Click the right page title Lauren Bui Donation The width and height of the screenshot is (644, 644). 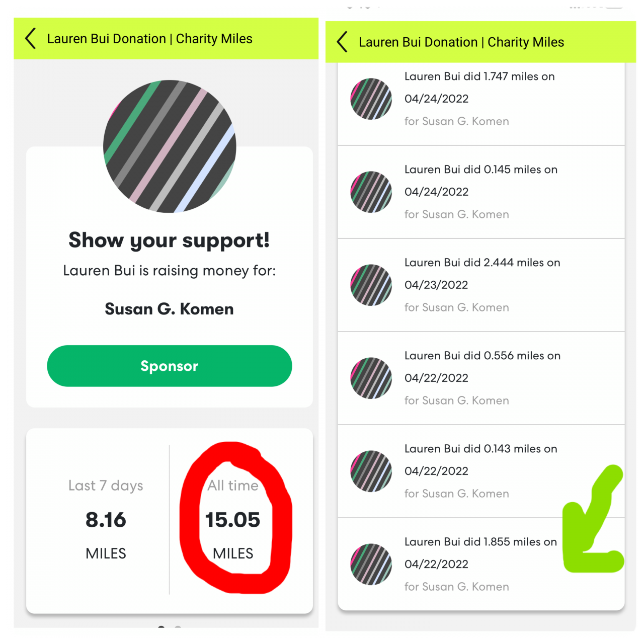pyautogui.click(x=418, y=42)
